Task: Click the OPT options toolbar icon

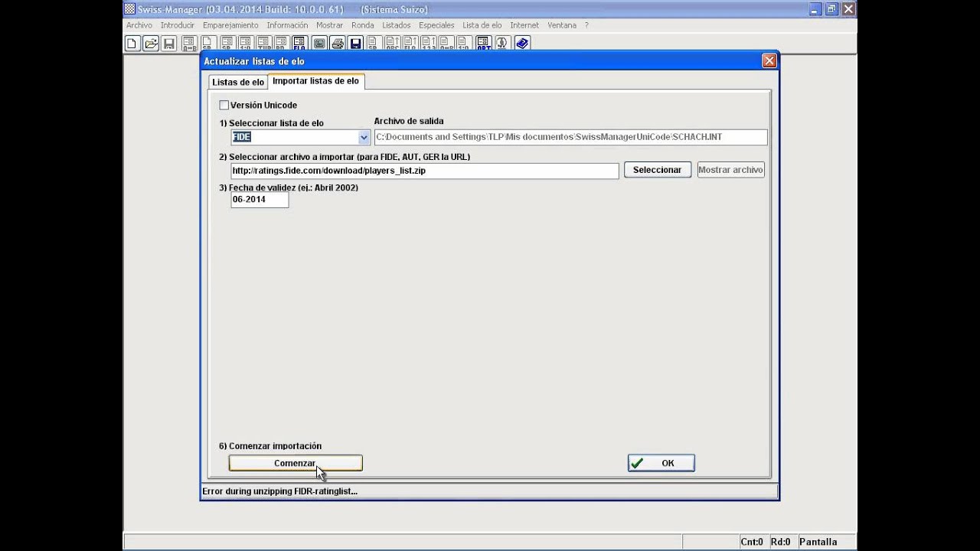Action: (x=482, y=44)
